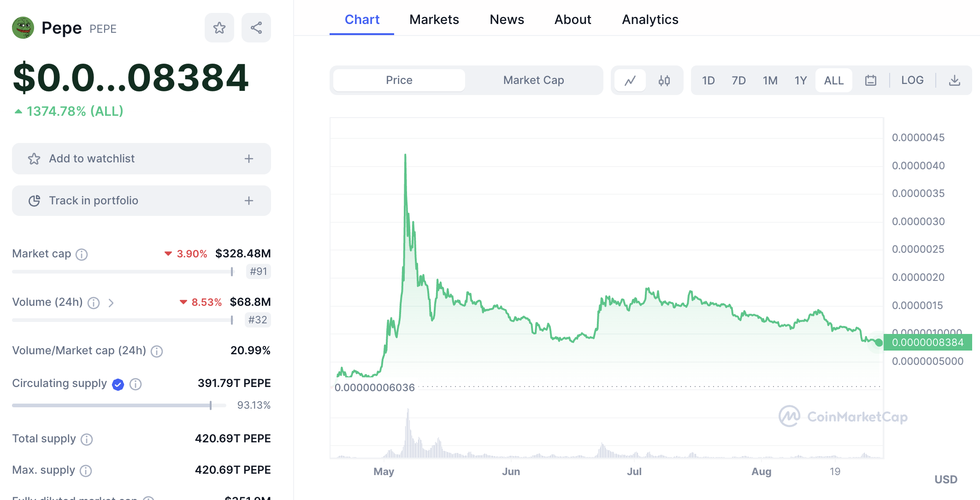The image size is (980, 500).
Task: Open the Chart tab
Action: [362, 19]
